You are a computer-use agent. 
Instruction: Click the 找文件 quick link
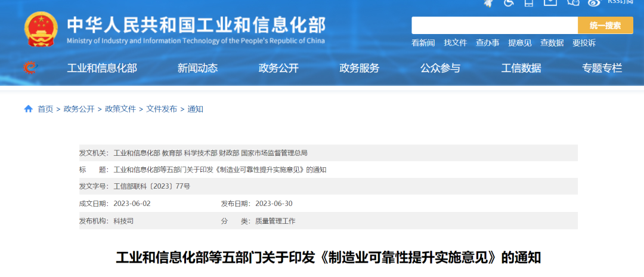(x=455, y=43)
